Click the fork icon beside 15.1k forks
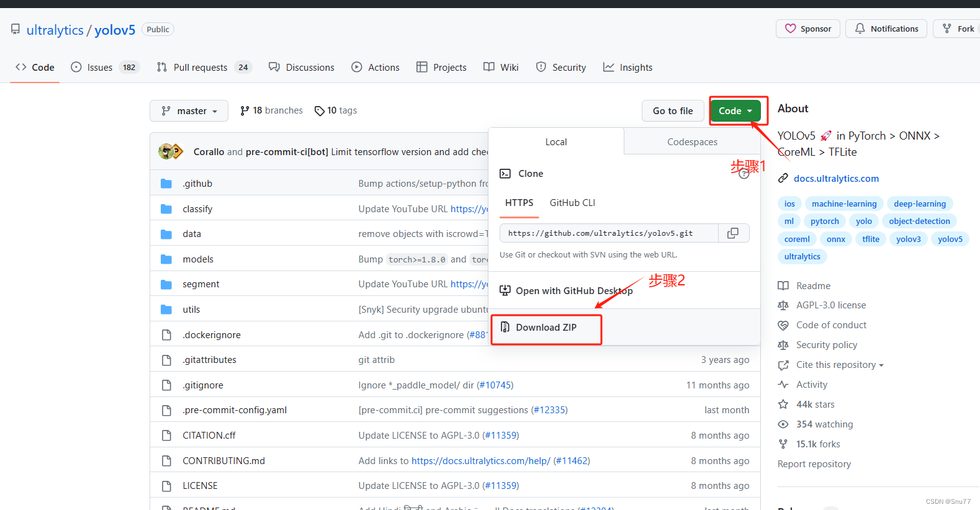980x510 pixels. tap(783, 444)
